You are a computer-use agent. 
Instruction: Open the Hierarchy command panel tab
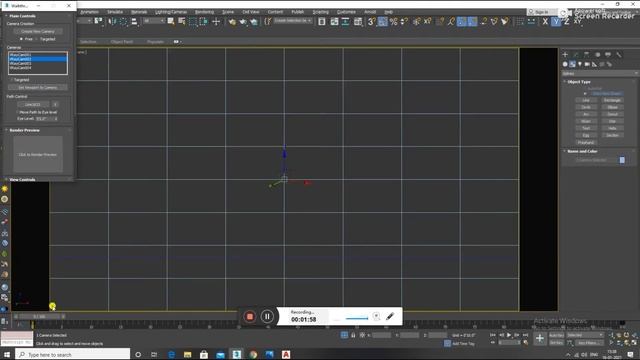[x=587, y=54]
